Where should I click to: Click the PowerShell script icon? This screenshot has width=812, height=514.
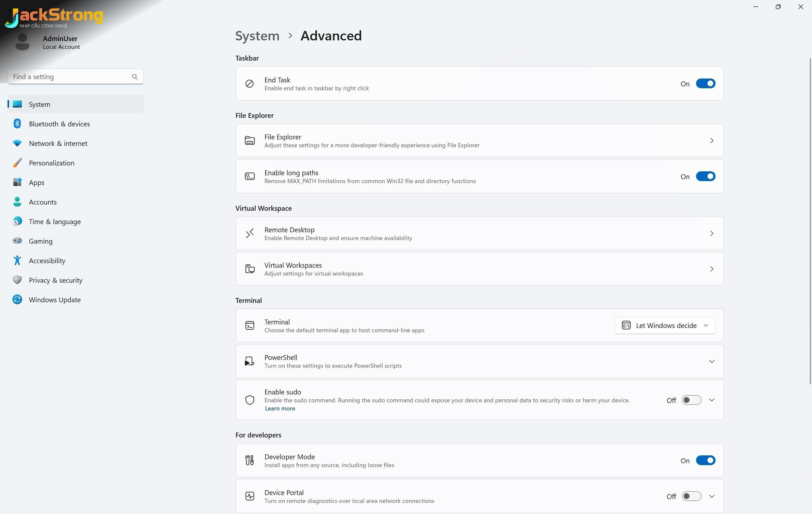point(249,361)
